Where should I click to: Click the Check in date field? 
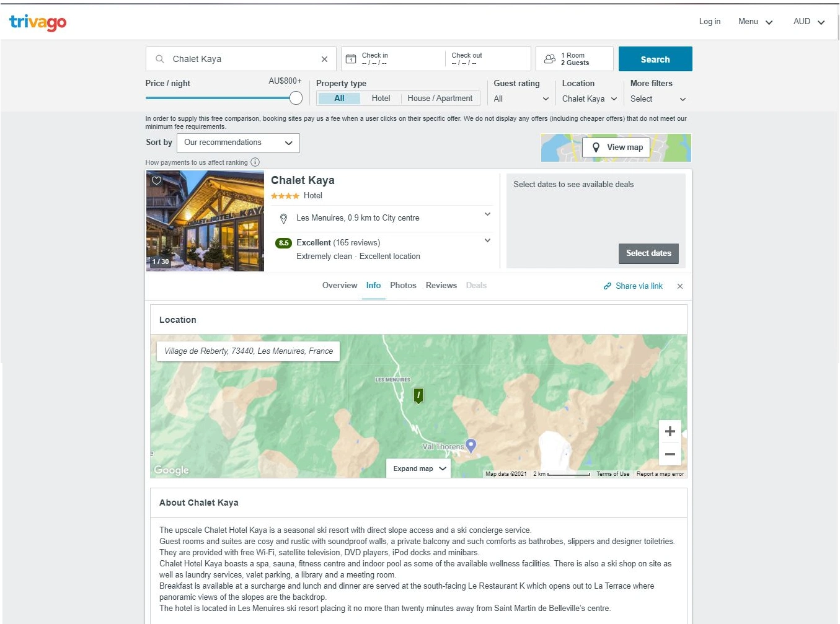(x=393, y=59)
